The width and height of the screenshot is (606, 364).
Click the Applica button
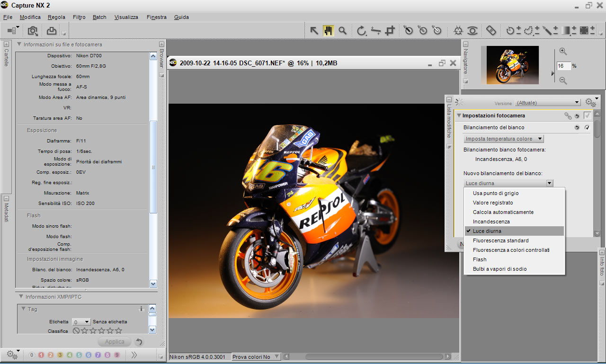pos(115,342)
